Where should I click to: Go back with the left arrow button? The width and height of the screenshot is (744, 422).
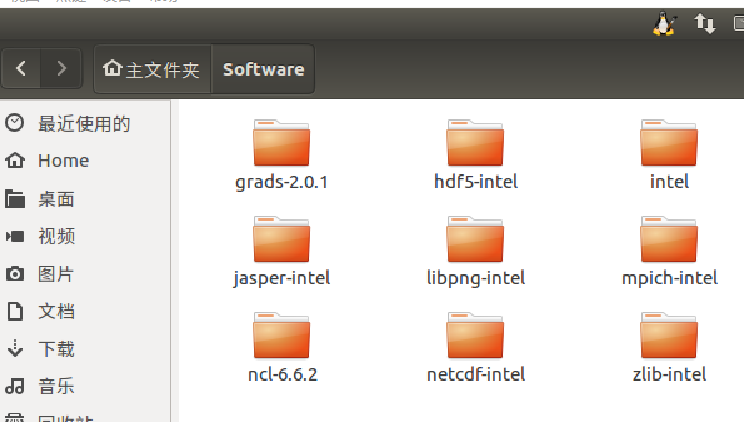22,69
